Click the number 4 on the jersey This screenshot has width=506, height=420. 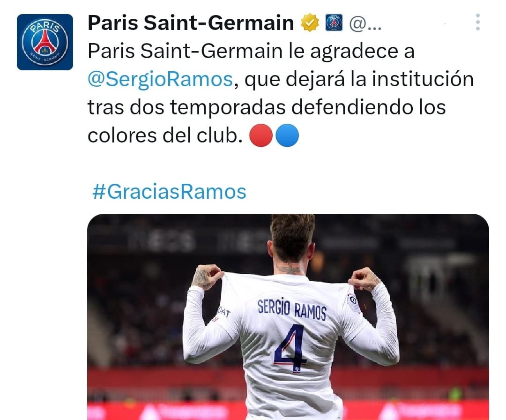click(x=290, y=349)
